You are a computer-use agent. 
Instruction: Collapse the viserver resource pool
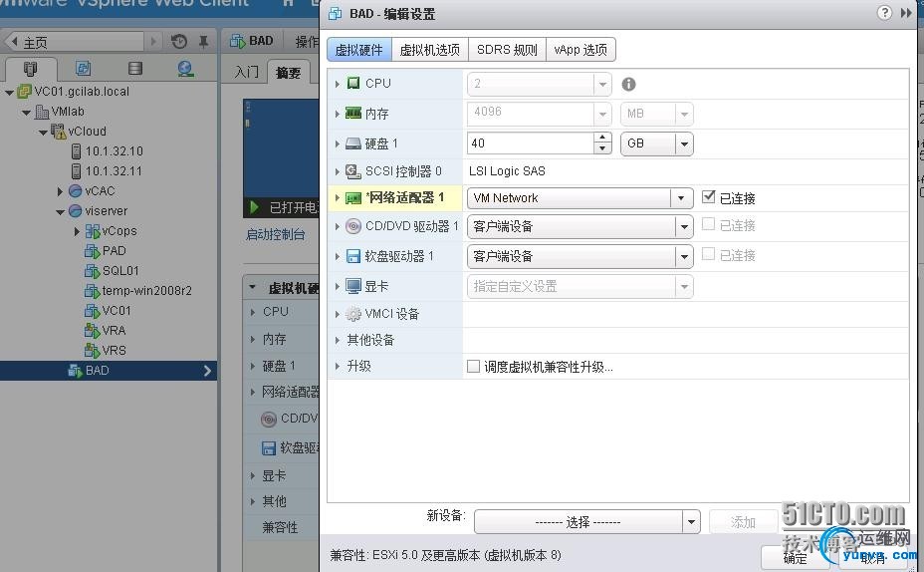(x=60, y=211)
